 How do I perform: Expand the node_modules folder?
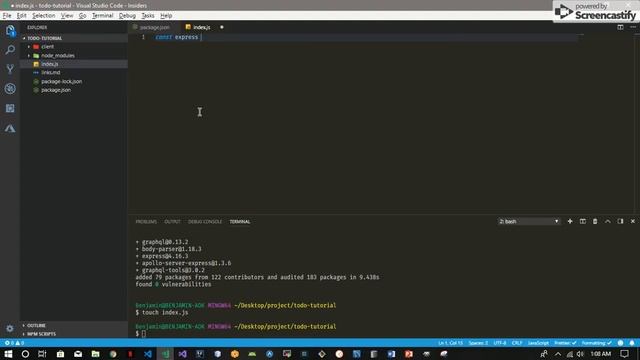(29, 56)
